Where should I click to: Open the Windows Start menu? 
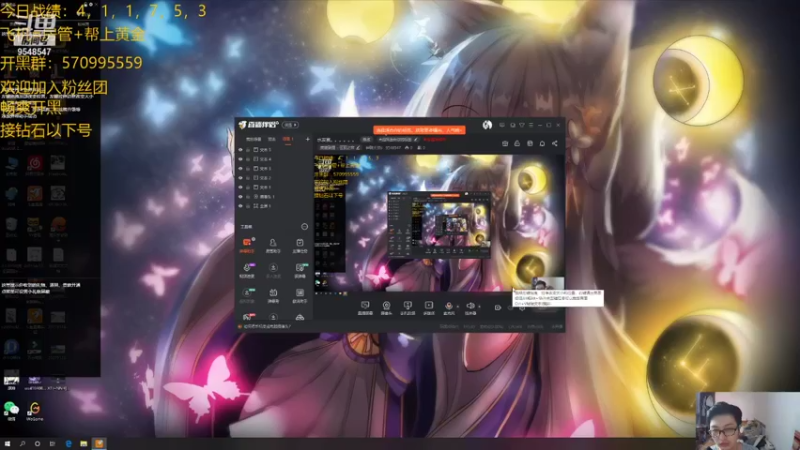coord(7,444)
